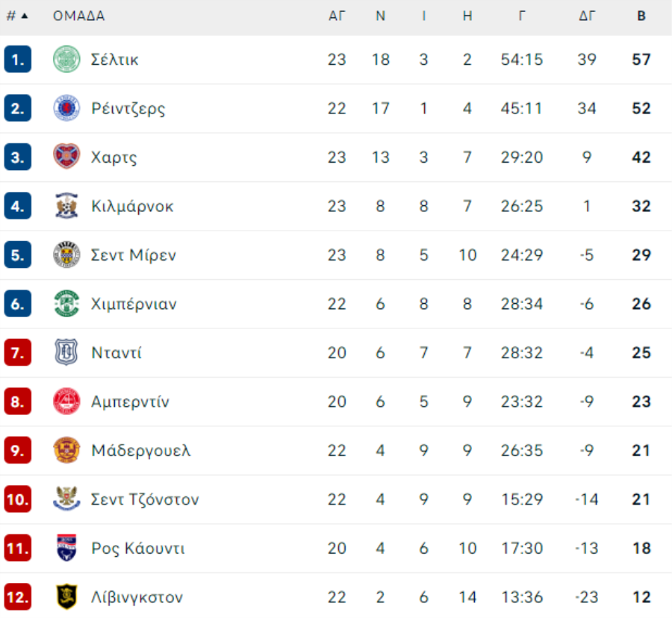
Task: Open the Ρέιντζερς team link
Action: click(x=128, y=108)
